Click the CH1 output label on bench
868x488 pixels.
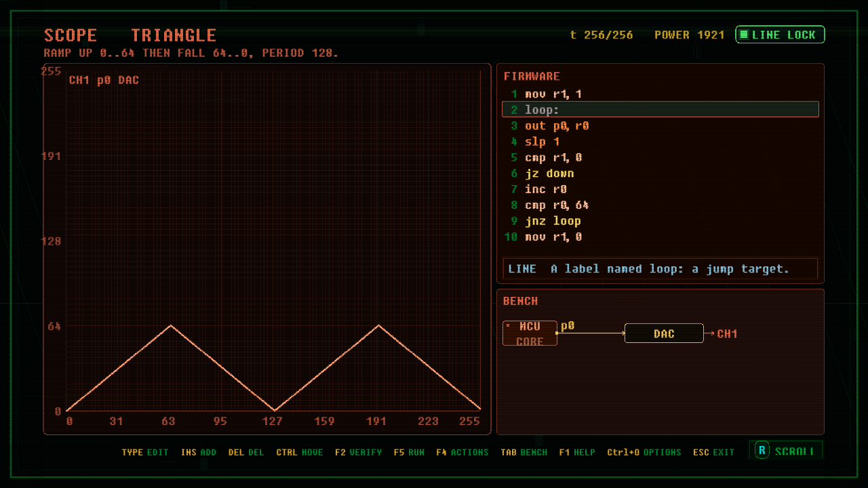pos(727,333)
